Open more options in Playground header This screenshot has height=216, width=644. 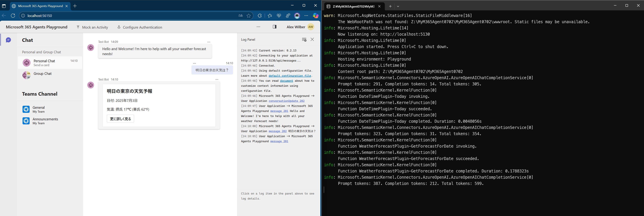coord(258,27)
